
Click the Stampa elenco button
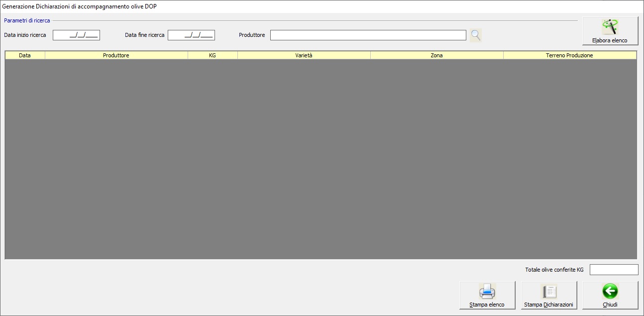click(487, 295)
